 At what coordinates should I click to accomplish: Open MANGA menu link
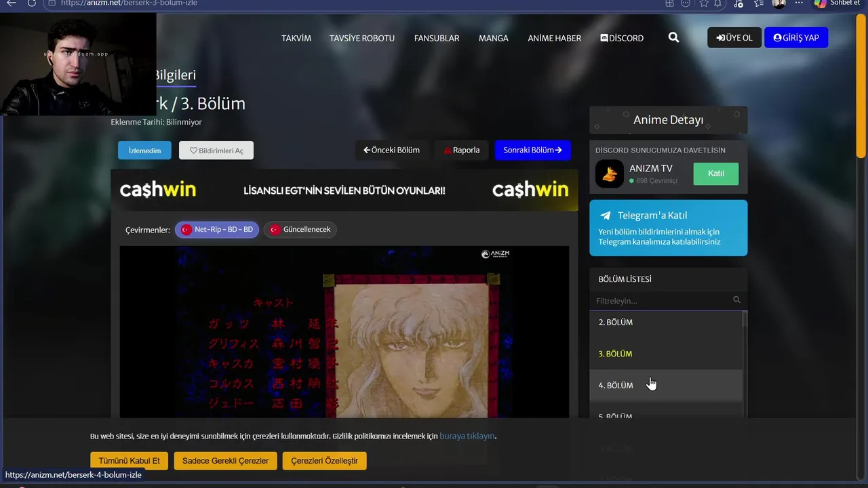tap(494, 38)
